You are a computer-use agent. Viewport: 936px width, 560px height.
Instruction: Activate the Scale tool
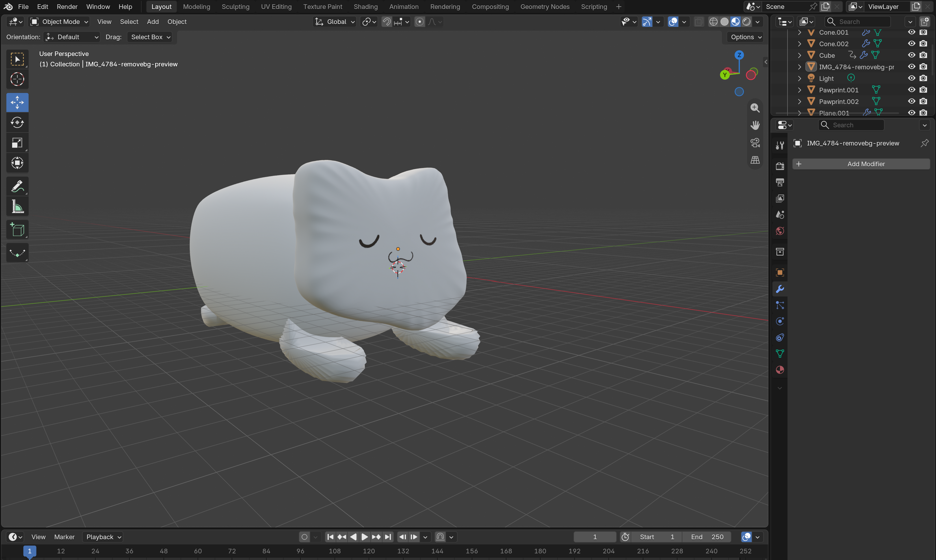[x=17, y=143]
